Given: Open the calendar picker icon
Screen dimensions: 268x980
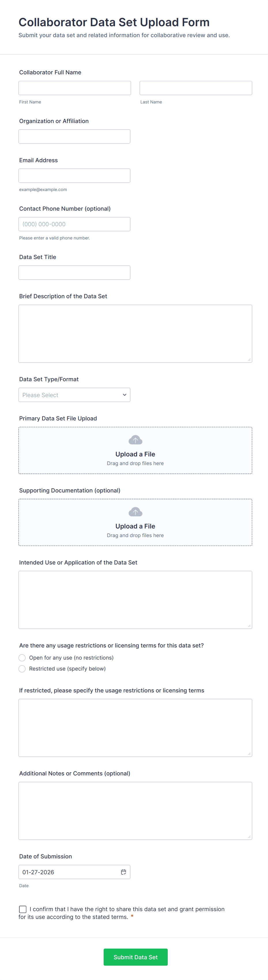Looking at the screenshot, I should 123,872.
